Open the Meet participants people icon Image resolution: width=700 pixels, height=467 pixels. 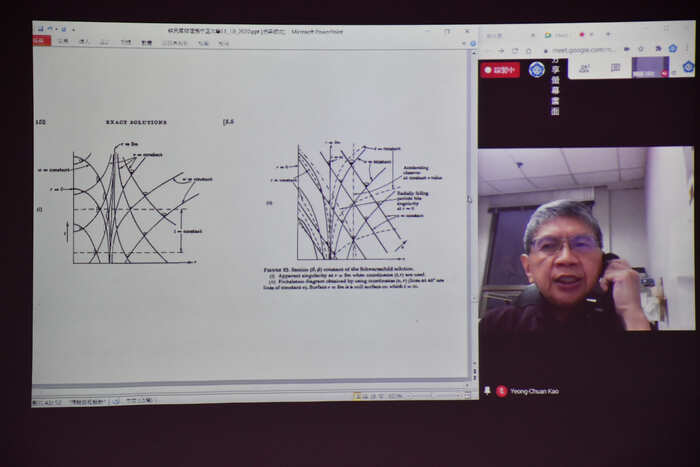tap(584, 68)
